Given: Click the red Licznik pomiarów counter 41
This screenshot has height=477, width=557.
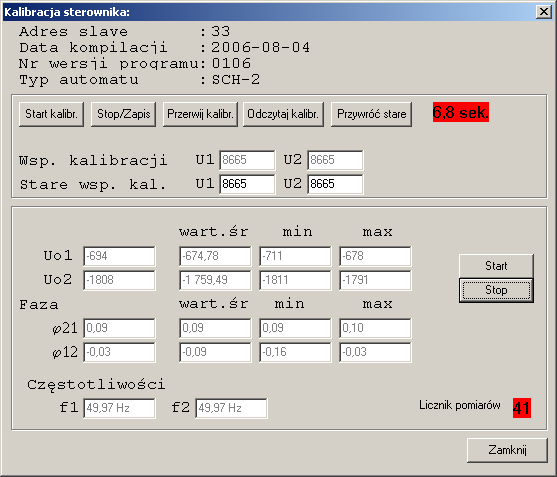Looking at the screenshot, I should point(522,408).
